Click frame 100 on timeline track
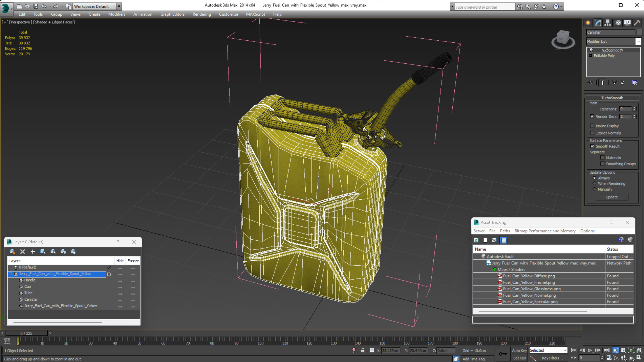This screenshot has height=362, width=644. click(x=260, y=340)
